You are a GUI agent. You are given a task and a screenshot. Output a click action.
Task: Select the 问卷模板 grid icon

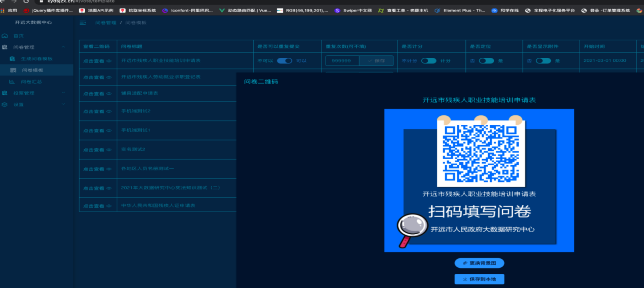tap(13, 70)
